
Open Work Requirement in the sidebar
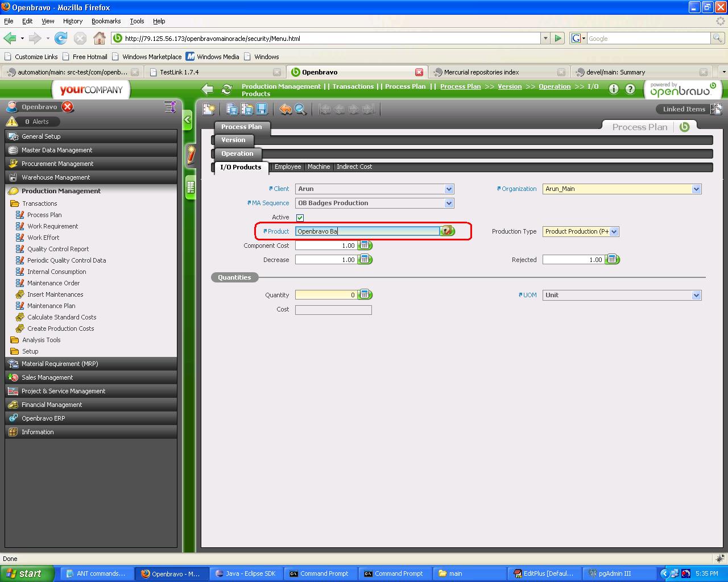pos(52,226)
